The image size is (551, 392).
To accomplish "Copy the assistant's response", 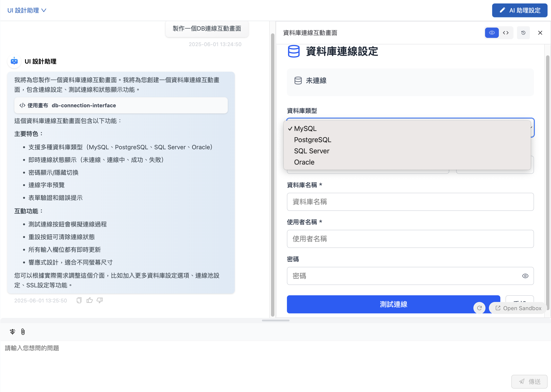I will (79, 300).
